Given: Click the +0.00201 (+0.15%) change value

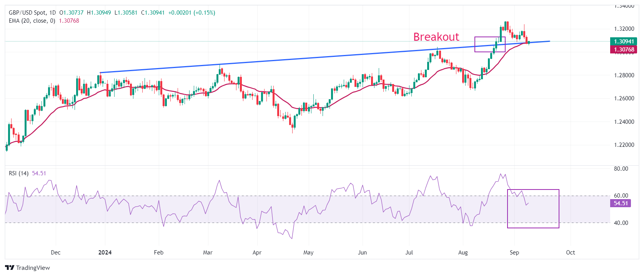Looking at the screenshot, I should point(191,13).
